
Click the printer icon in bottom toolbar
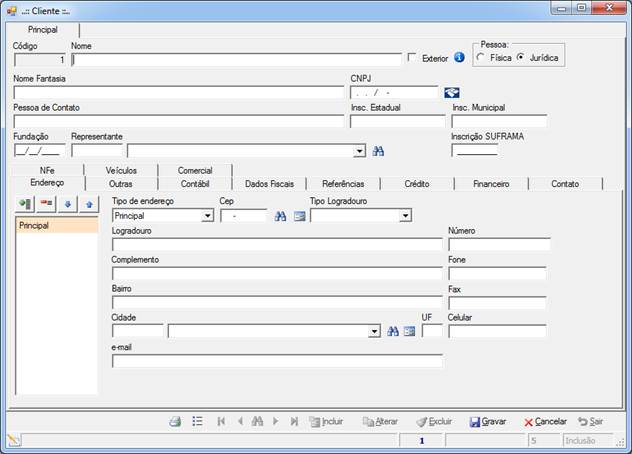(175, 422)
